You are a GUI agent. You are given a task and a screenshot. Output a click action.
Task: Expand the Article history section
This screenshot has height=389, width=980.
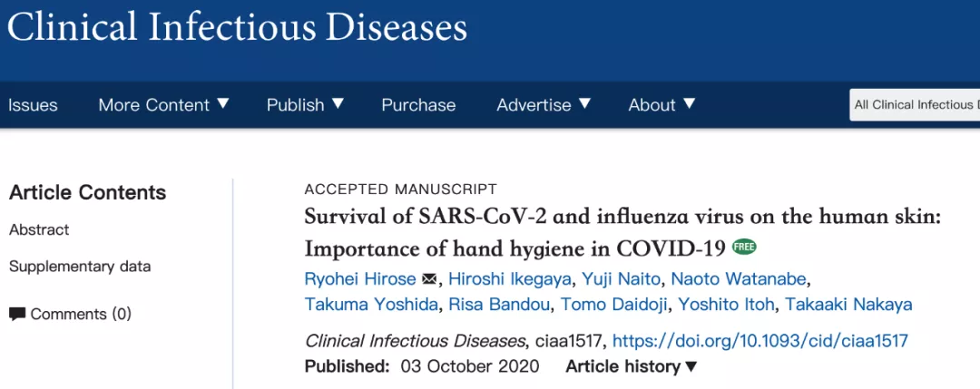coord(632,366)
